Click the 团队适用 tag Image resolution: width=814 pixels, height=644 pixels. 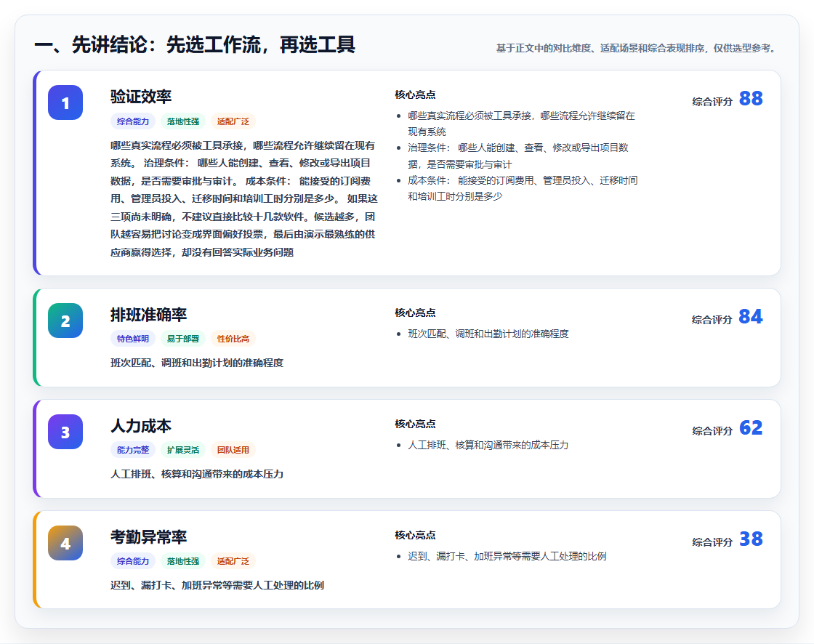coord(233,450)
